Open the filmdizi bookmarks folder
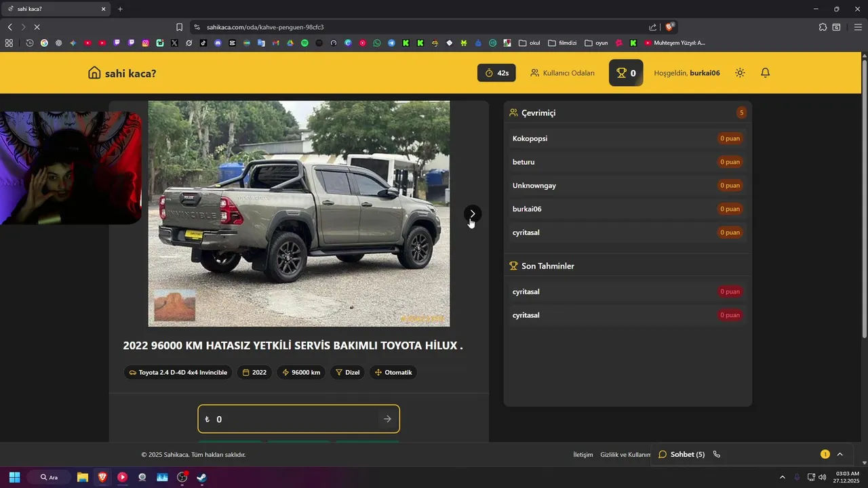Screen dimensions: 868x488 (x=562, y=43)
